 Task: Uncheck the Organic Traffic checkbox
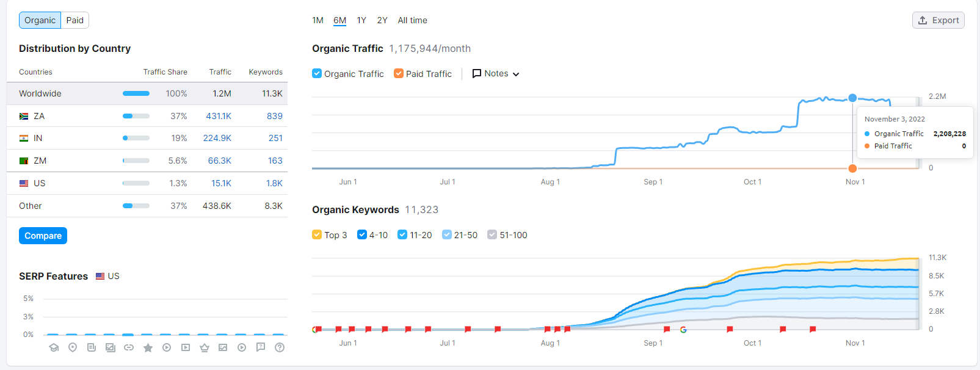click(317, 73)
